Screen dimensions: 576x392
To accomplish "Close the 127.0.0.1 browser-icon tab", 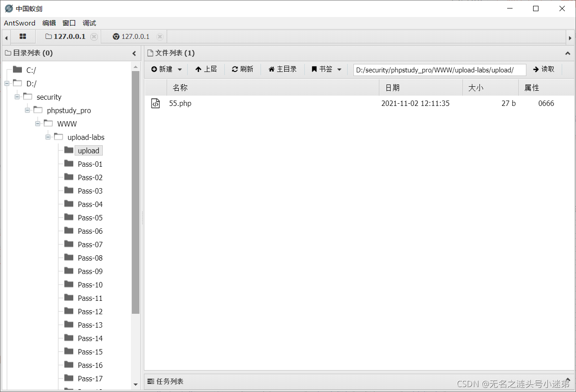I will pyautogui.click(x=160, y=37).
